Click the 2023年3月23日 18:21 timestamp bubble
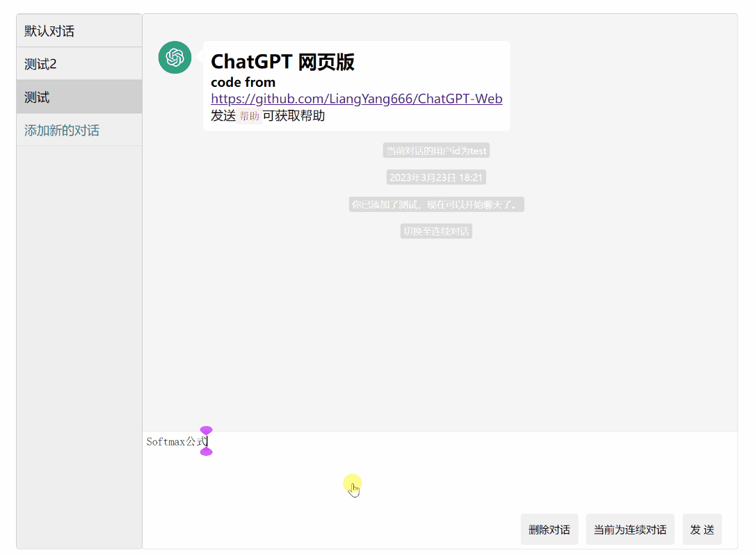Image resolution: width=756 pixels, height=556 pixels. point(436,177)
